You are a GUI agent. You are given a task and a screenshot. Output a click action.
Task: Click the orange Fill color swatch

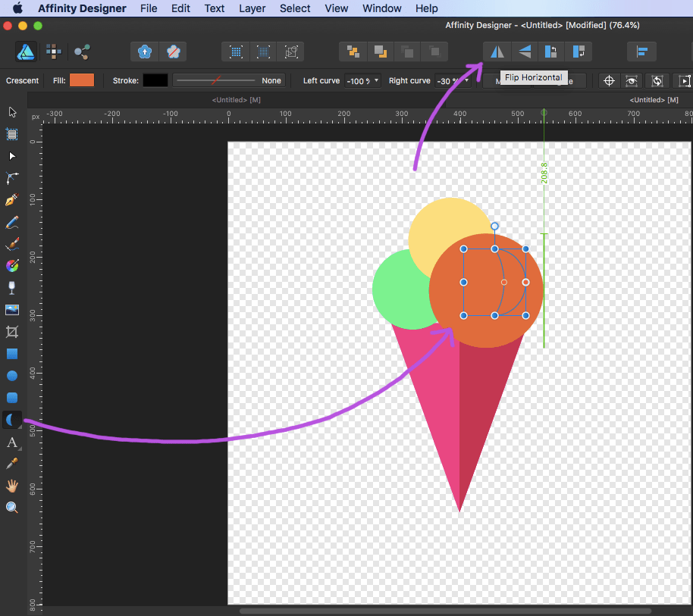point(82,80)
